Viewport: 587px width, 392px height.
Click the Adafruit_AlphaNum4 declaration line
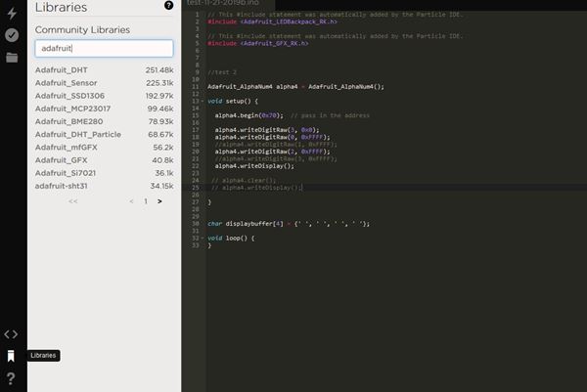pos(295,87)
